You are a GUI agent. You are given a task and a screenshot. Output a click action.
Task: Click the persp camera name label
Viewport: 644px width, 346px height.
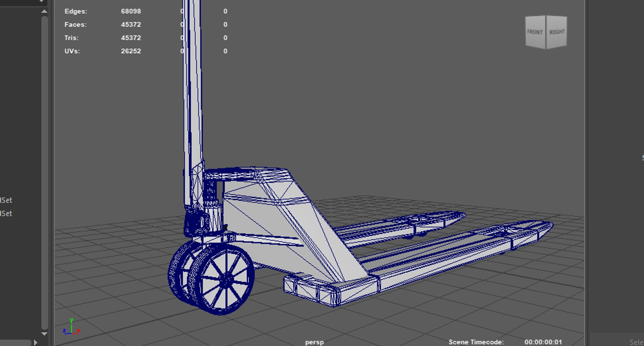pyautogui.click(x=314, y=342)
